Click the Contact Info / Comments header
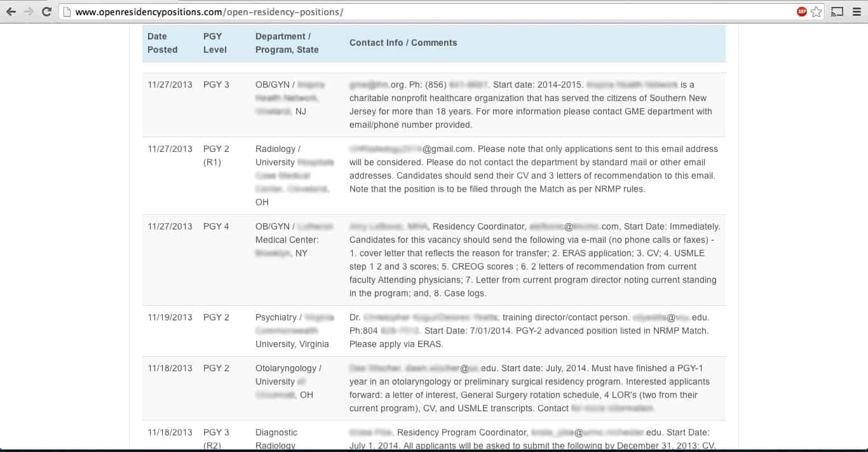868x452 pixels. (403, 43)
